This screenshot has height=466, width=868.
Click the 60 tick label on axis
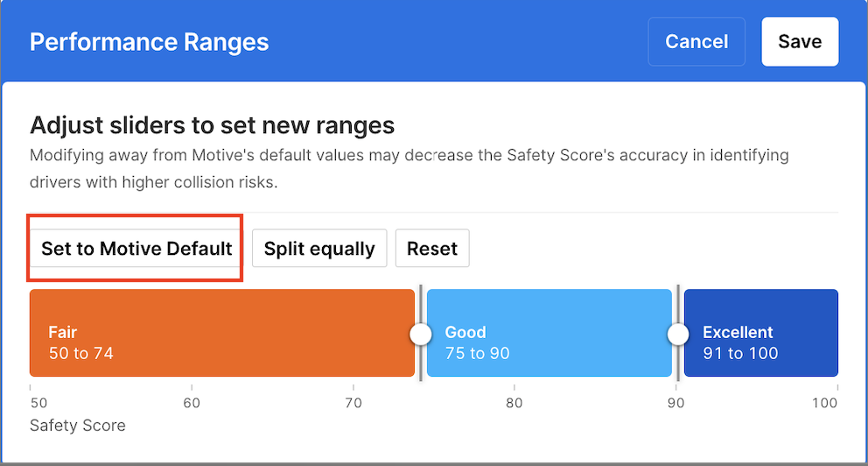pyautogui.click(x=192, y=403)
